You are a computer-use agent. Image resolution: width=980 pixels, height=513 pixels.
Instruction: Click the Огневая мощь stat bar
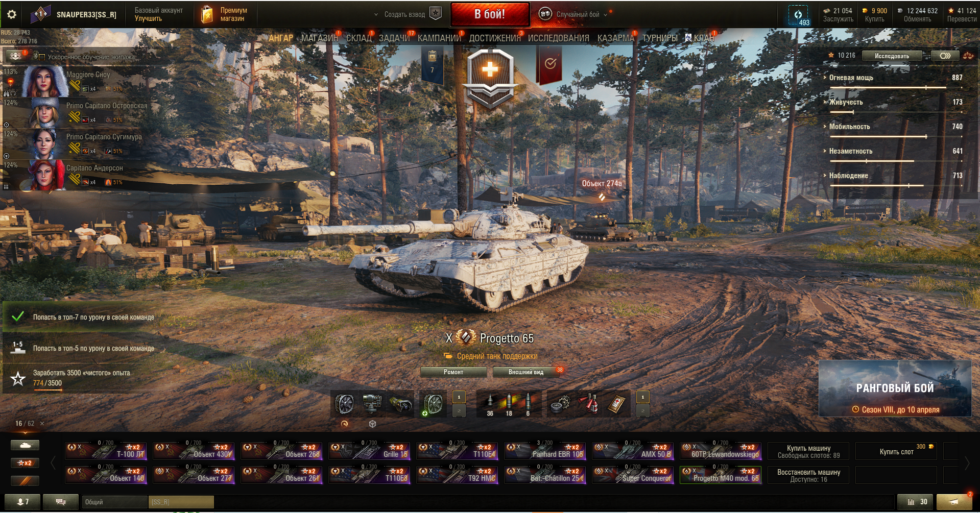click(889, 88)
